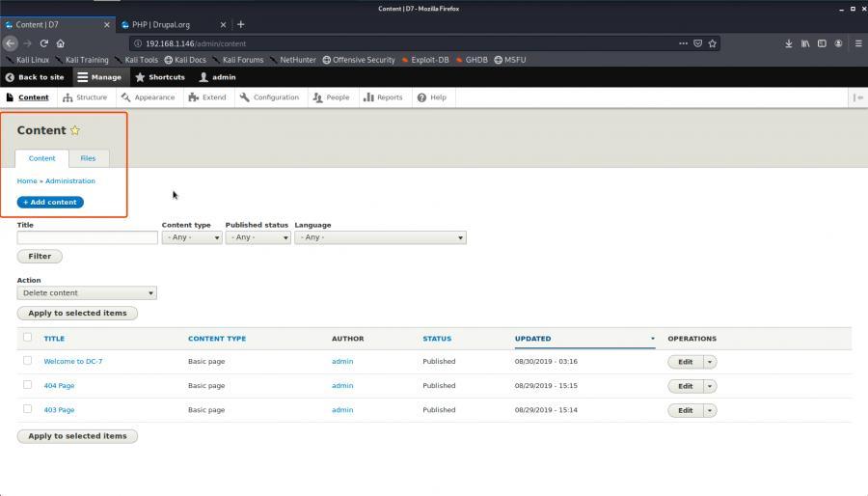Expand the Action Delete content dropdown

[x=87, y=292]
